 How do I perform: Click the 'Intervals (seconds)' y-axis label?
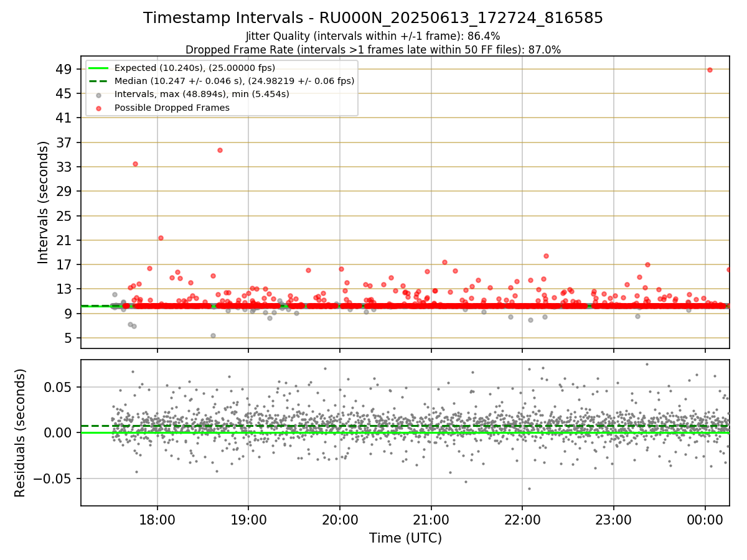click(x=44, y=202)
